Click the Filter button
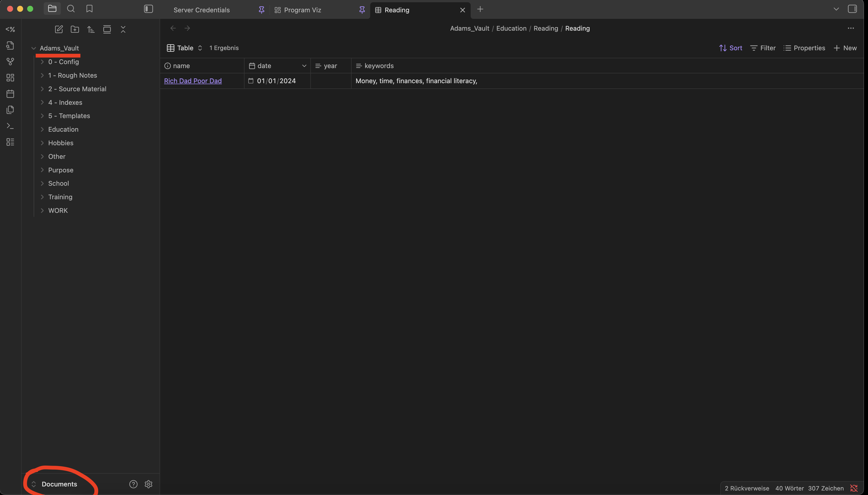The image size is (868, 495). tap(763, 48)
